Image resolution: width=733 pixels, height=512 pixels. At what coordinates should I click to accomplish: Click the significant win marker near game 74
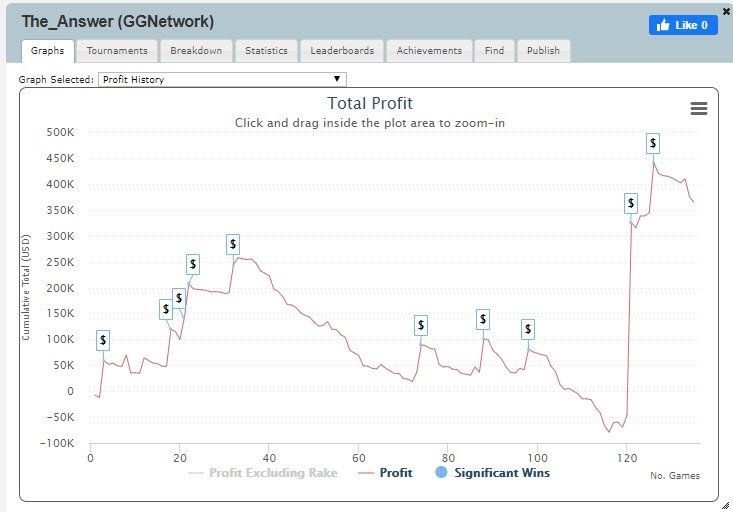coord(421,325)
